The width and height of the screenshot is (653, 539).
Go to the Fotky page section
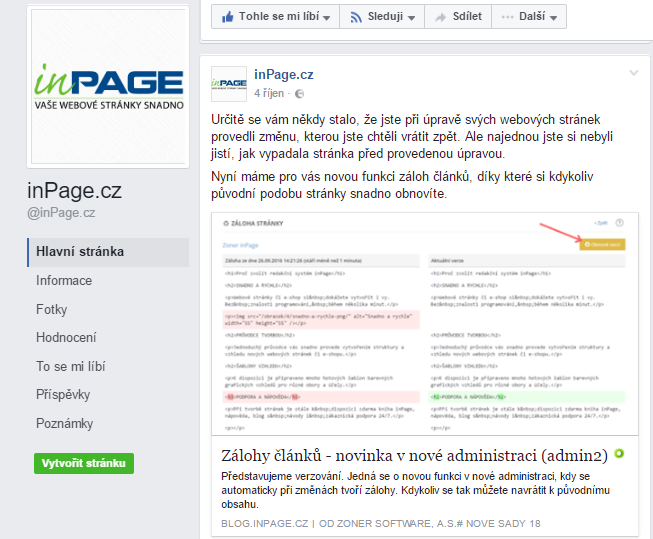coord(52,309)
